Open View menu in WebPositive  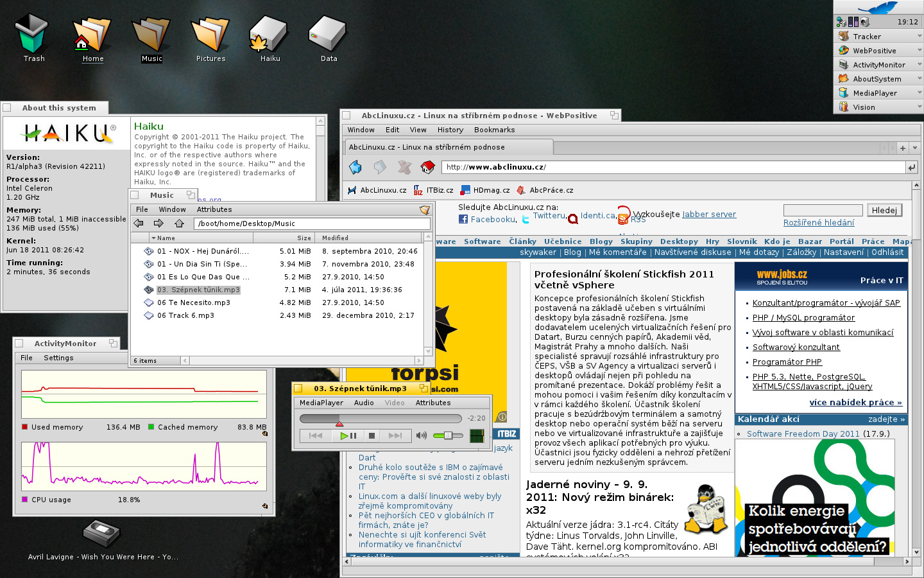(x=418, y=130)
